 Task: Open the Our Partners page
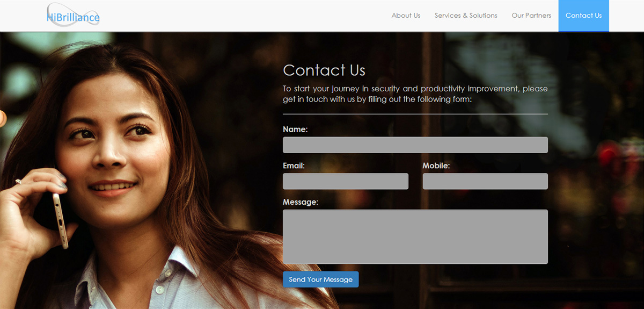coord(531,16)
